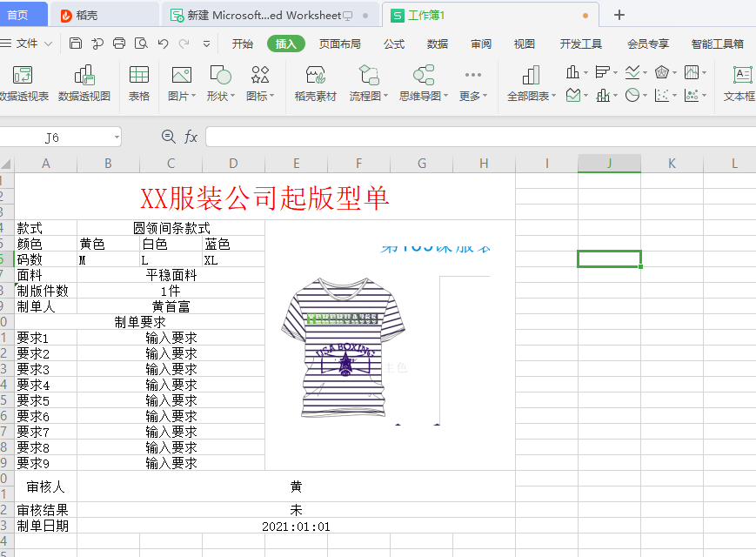Select cell containing 圆领间条款式
Screen dimensions: 756x557
coord(171,228)
